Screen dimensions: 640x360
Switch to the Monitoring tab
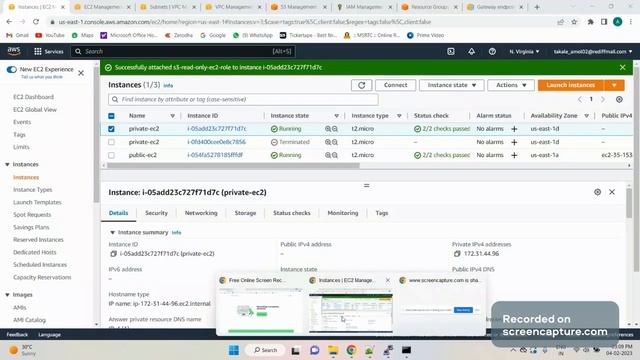[342, 213]
